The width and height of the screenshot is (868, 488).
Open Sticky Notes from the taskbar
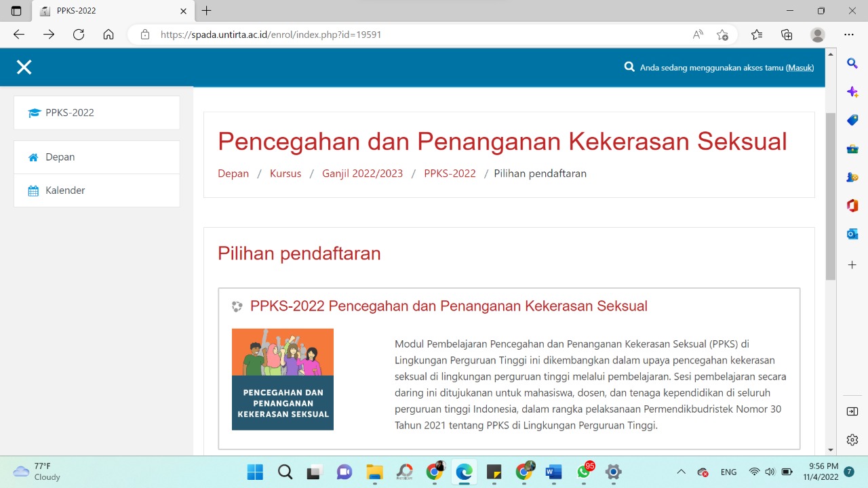point(494,472)
